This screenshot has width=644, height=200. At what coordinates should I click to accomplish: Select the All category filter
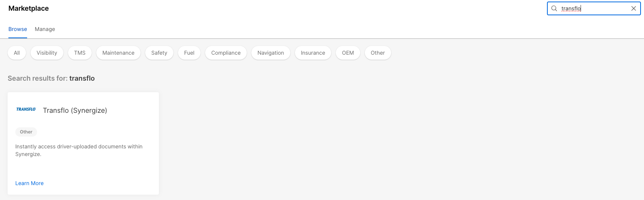(17, 53)
